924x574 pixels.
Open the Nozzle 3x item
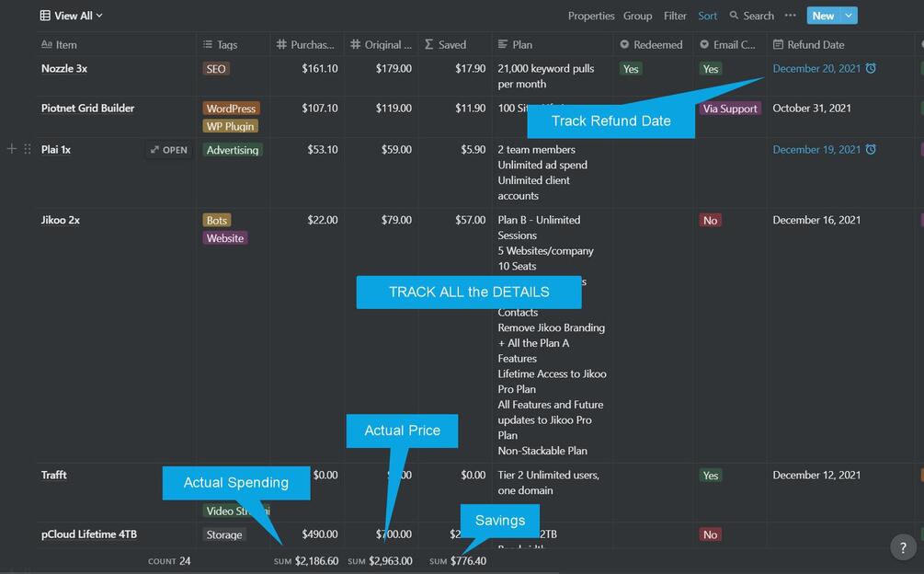click(64, 68)
